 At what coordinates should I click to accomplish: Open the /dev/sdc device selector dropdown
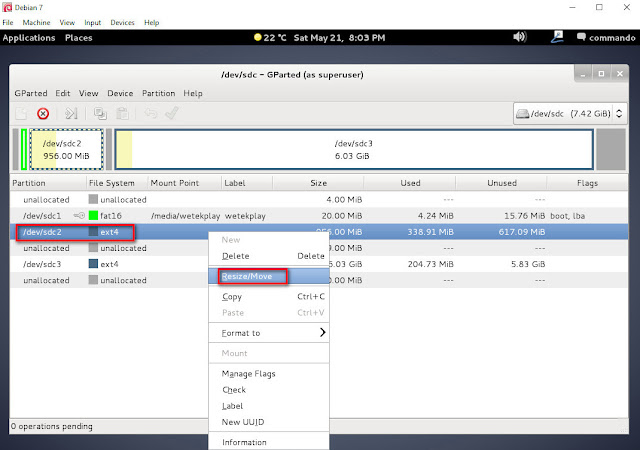coord(570,114)
